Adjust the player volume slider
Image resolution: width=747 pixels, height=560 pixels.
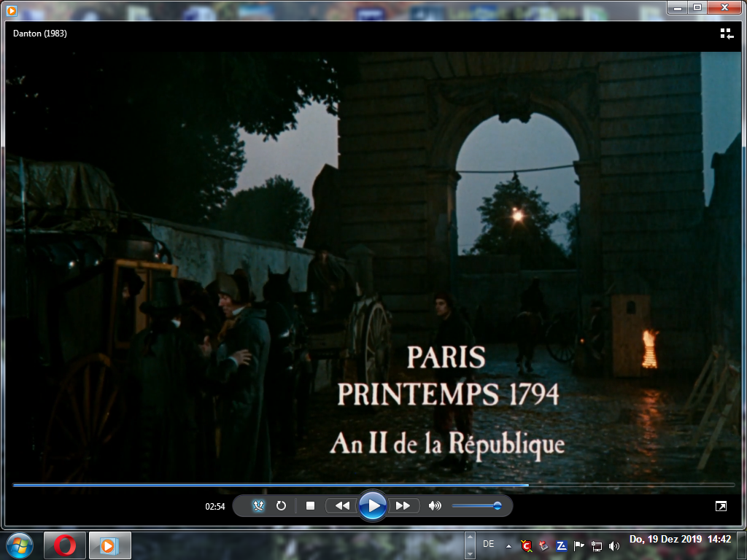[476, 506]
